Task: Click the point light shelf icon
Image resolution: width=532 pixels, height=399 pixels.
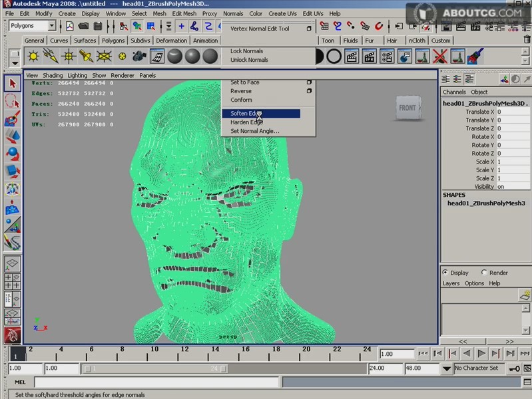Action: tap(69, 57)
